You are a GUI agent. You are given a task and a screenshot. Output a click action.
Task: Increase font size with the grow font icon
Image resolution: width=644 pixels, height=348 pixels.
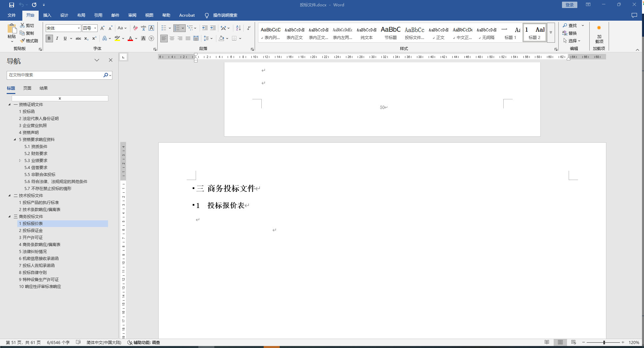tap(102, 28)
